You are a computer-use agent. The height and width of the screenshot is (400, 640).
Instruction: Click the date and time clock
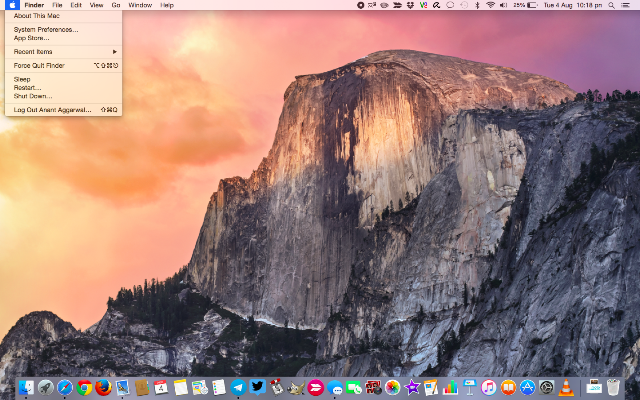(573, 5)
